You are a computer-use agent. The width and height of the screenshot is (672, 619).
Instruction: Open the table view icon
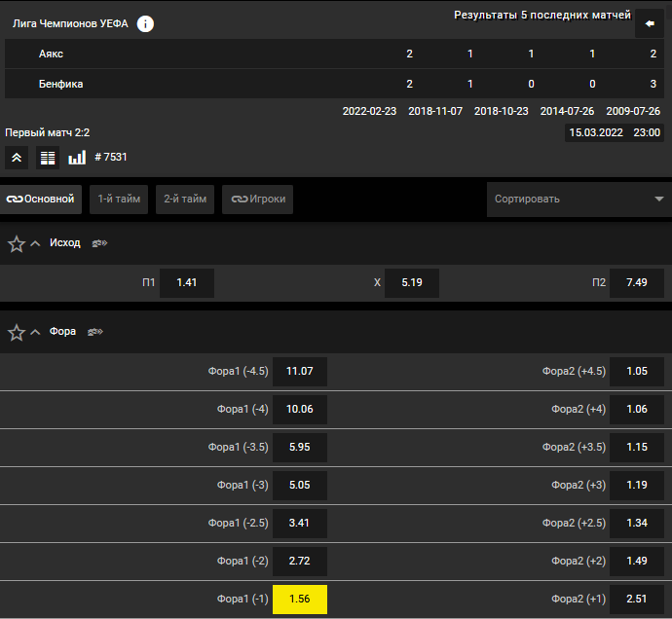click(x=48, y=158)
